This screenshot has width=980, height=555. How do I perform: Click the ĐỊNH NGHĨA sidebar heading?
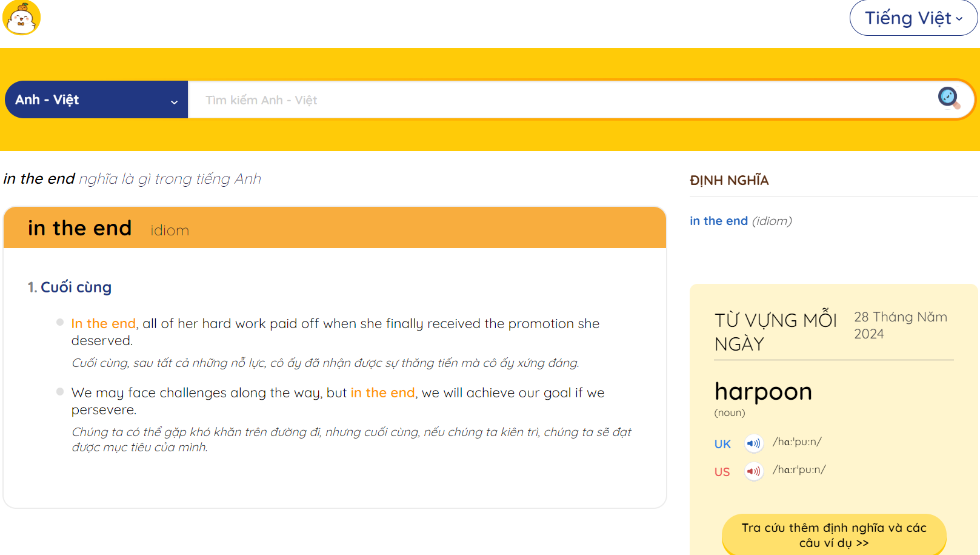coord(729,180)
